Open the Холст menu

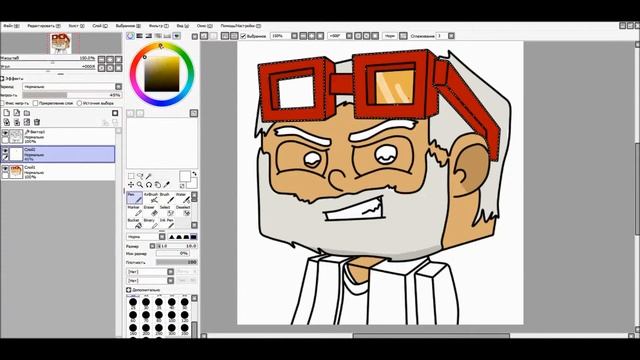point(76,26)
